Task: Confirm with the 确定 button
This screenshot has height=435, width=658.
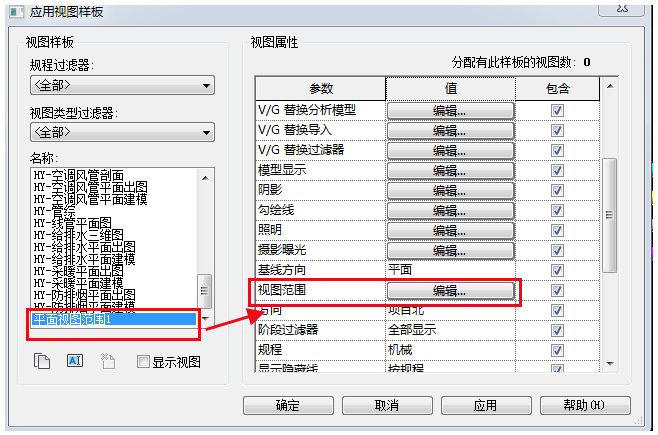Action: tap(288, 405)
